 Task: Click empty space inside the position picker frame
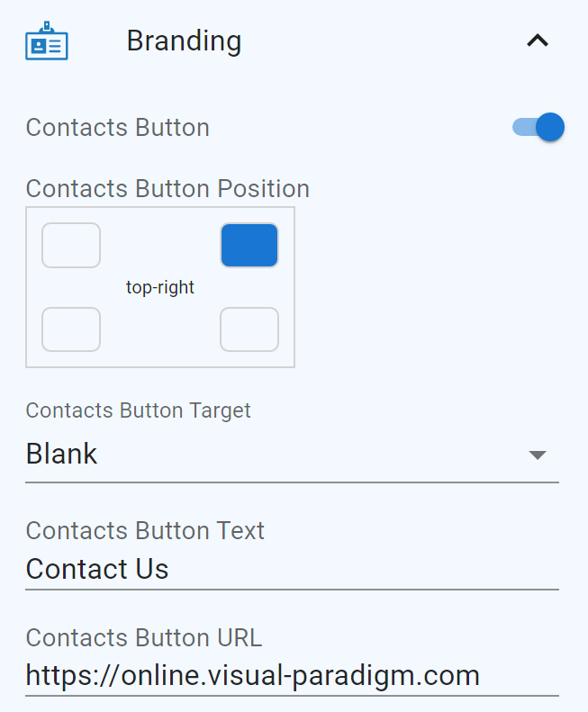point(160,342)
